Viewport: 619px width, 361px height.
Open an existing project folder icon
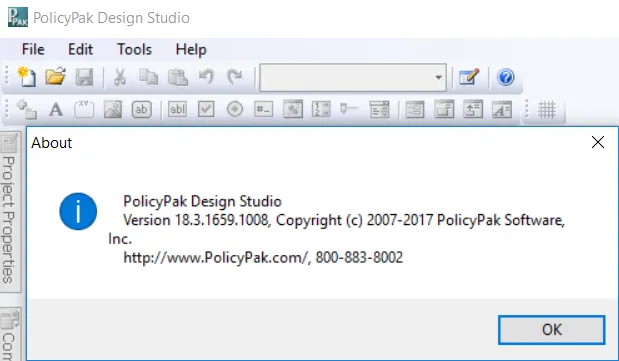point(55,77)
